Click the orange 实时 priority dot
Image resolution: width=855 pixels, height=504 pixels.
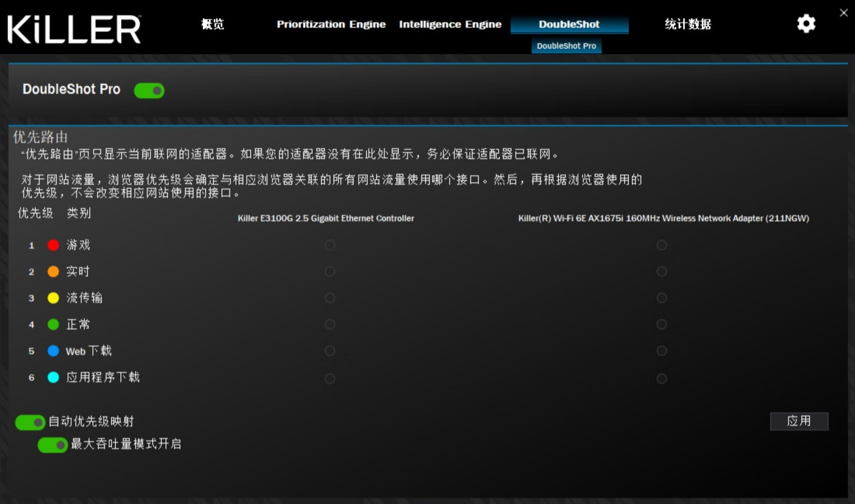[x=53, y=271]
